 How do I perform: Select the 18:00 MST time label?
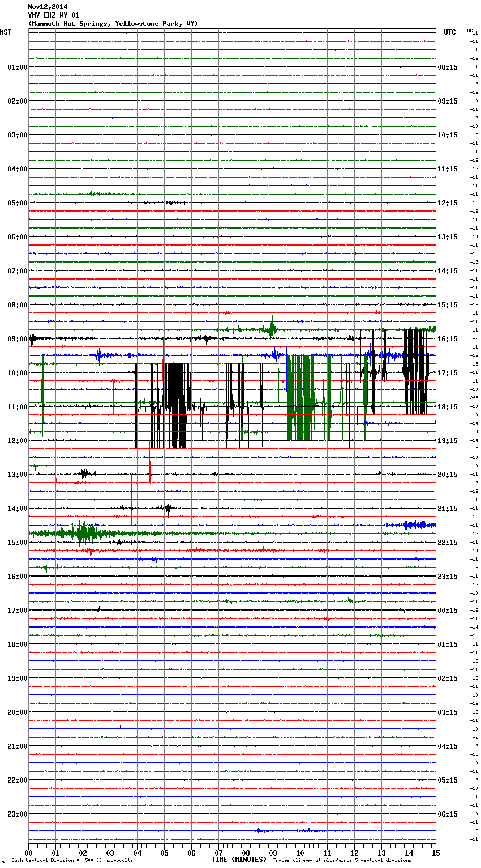coord(17,644)
